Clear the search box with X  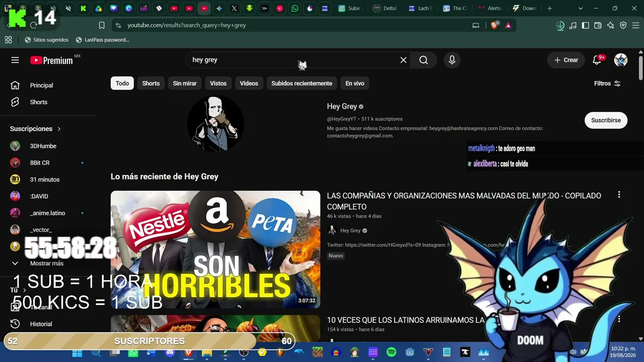click(x=404, y=60)
